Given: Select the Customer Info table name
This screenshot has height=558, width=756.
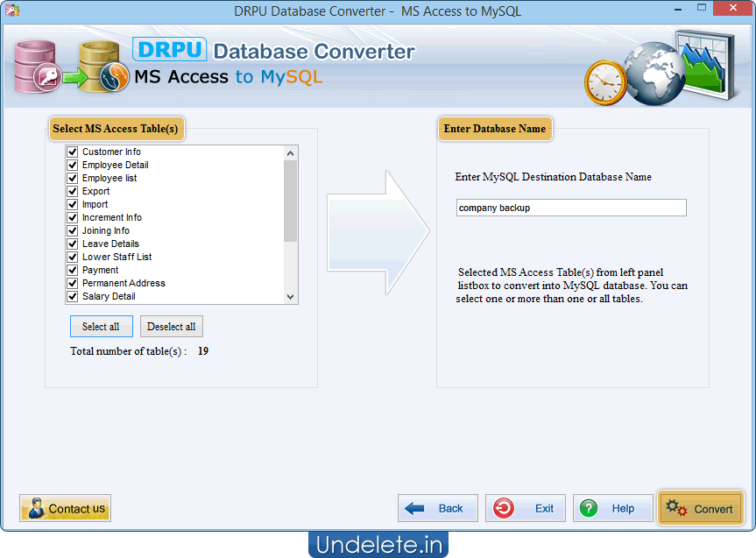Looking at the screenshot, I should [x=111, y=152].
